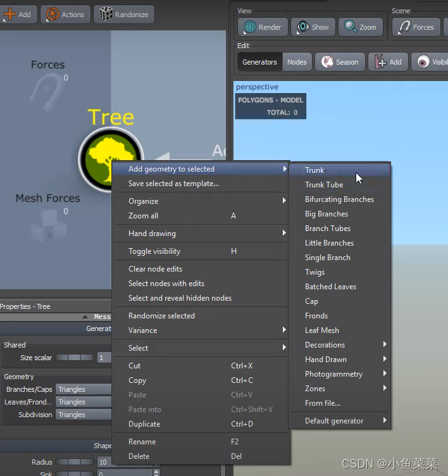
Task: Add Fronds geometry
Action: [x=339, y=316]
